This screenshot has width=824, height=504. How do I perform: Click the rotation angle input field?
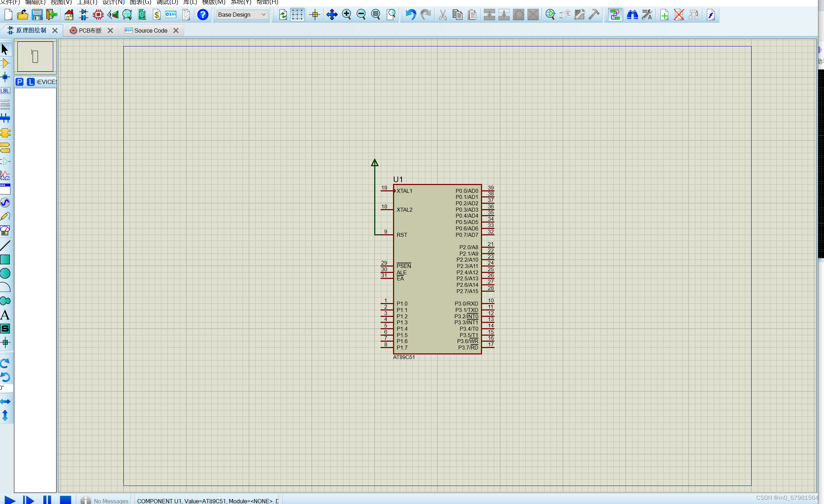[x=6, y=388]
